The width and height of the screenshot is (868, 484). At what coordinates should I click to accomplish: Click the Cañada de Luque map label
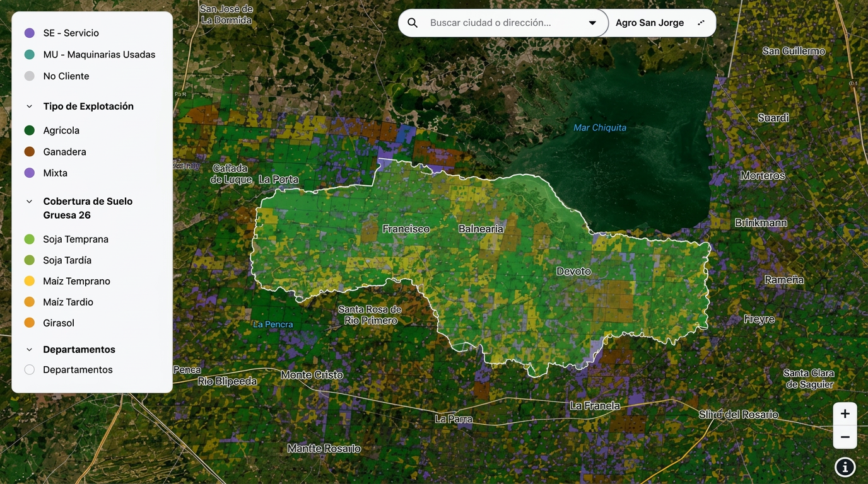(232, 174)
